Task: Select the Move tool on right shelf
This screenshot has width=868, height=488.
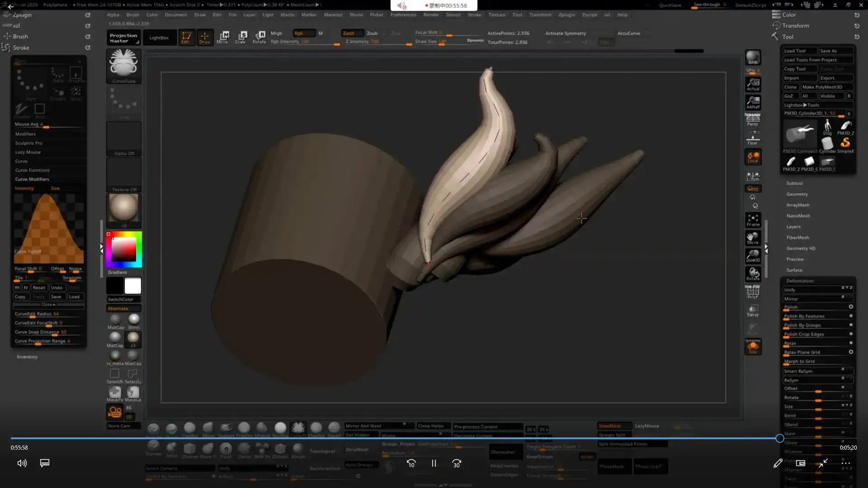Action: 753,238
